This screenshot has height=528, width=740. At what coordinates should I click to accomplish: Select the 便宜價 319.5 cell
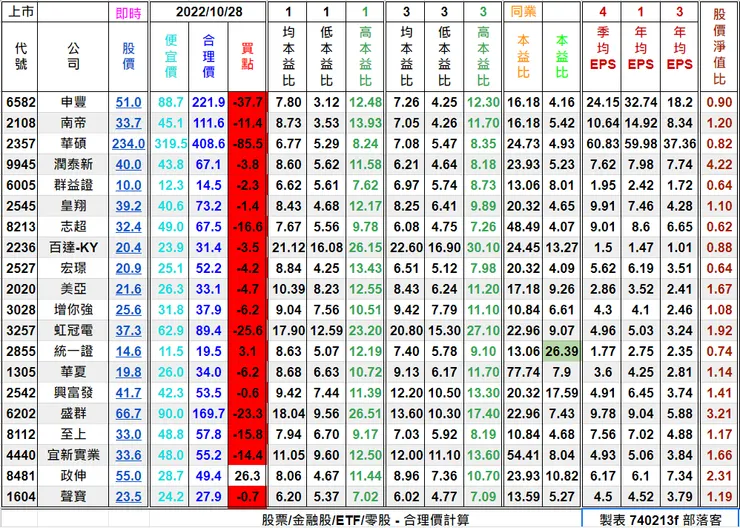(170, 144)
